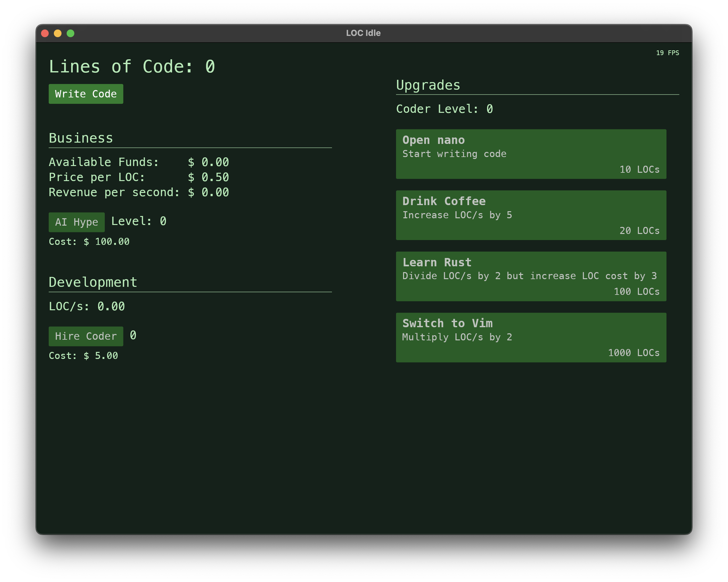Select the Learn Rust upgrade
Screen dimensions: 728x582
pos(531,276)
